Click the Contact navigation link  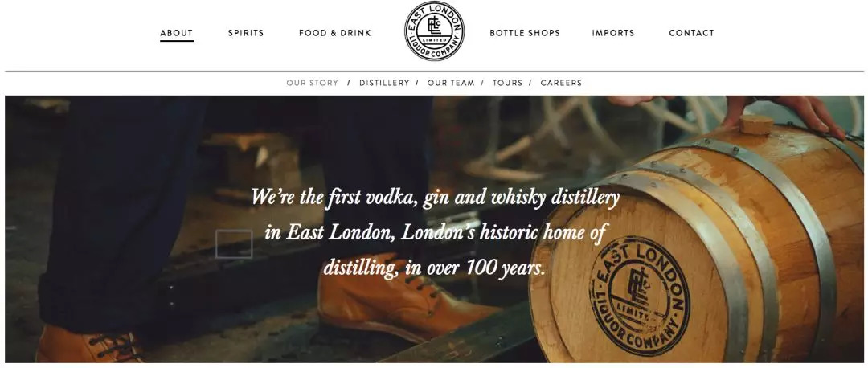point(691,33)
